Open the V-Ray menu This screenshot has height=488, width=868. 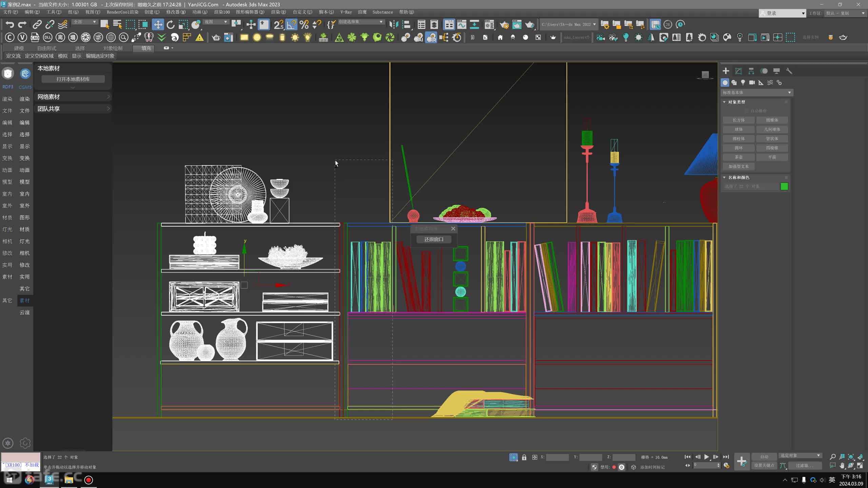point(346,12)
